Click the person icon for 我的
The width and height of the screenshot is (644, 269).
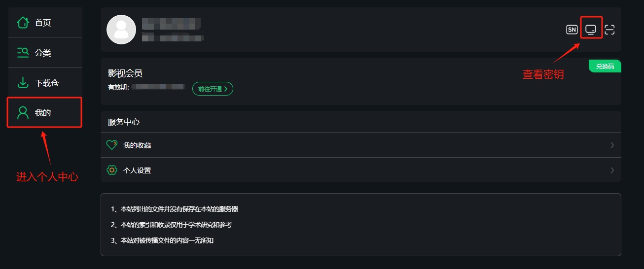point(23,113)
